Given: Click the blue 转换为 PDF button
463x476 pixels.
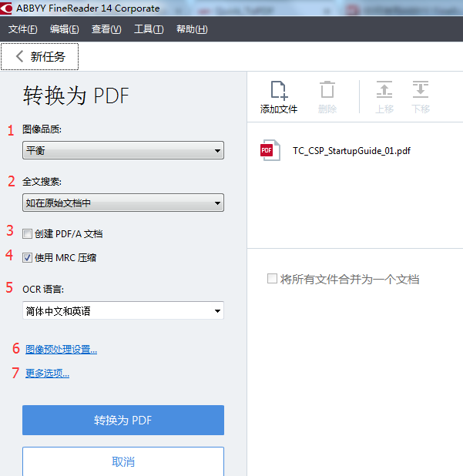Looking at the screenshot, I should 123,420.
